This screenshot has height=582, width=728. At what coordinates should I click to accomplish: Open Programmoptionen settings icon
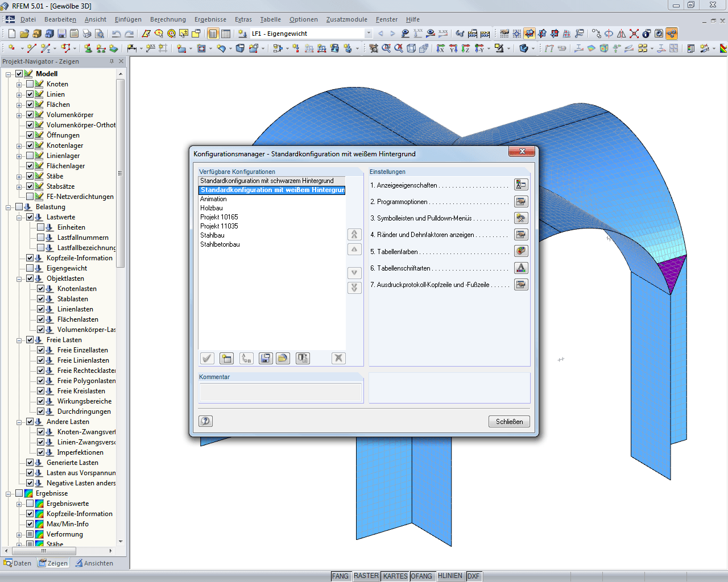tap(521, 202)
